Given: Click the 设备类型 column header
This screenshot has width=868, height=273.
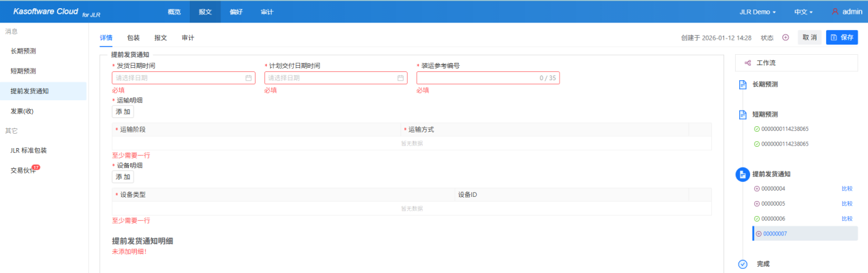Looking at the screenshot, I should point(284,195).
